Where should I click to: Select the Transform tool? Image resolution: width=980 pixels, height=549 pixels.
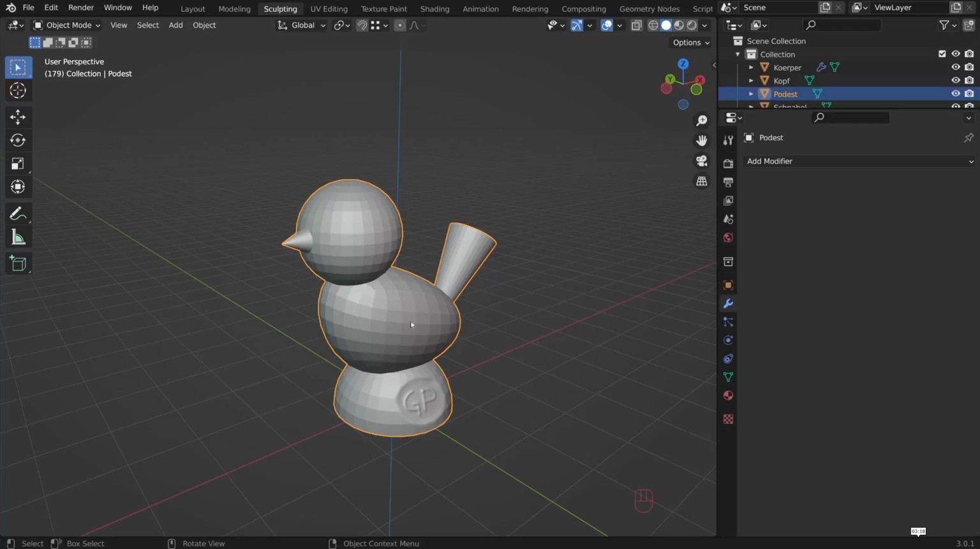18,187
